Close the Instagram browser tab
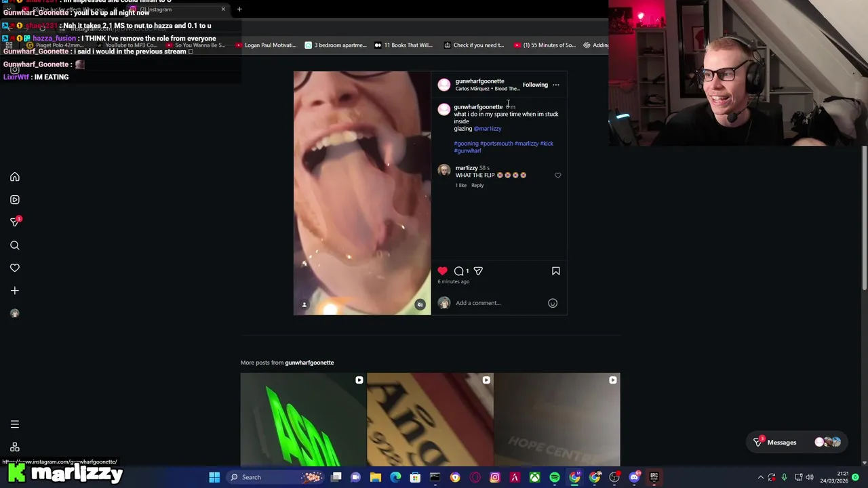868x488 pixels. pos(223,9)
